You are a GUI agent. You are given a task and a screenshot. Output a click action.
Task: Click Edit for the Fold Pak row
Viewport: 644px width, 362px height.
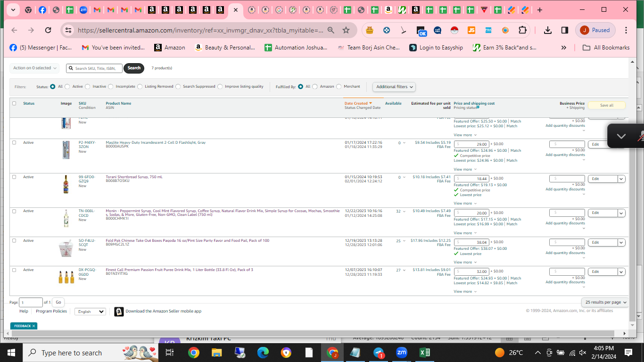603,242
